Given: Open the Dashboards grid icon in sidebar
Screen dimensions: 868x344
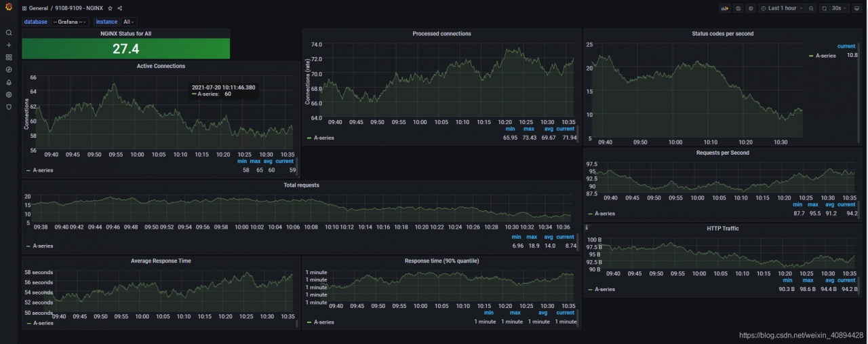Looking at the screenshot, I should coord(9,57).
